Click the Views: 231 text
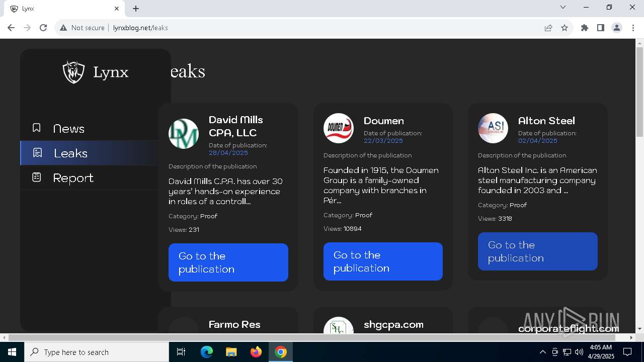This screenshot has width=644, height=362. [x=184, y=230]
